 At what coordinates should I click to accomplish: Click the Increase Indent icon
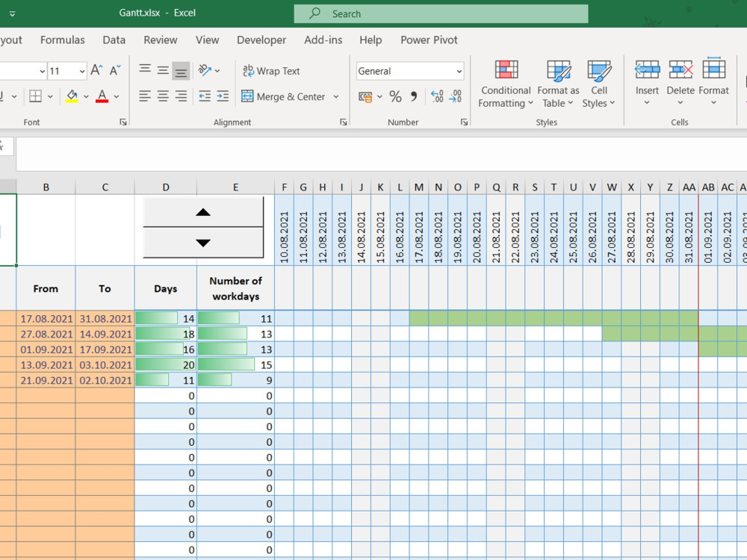point(223,96)
